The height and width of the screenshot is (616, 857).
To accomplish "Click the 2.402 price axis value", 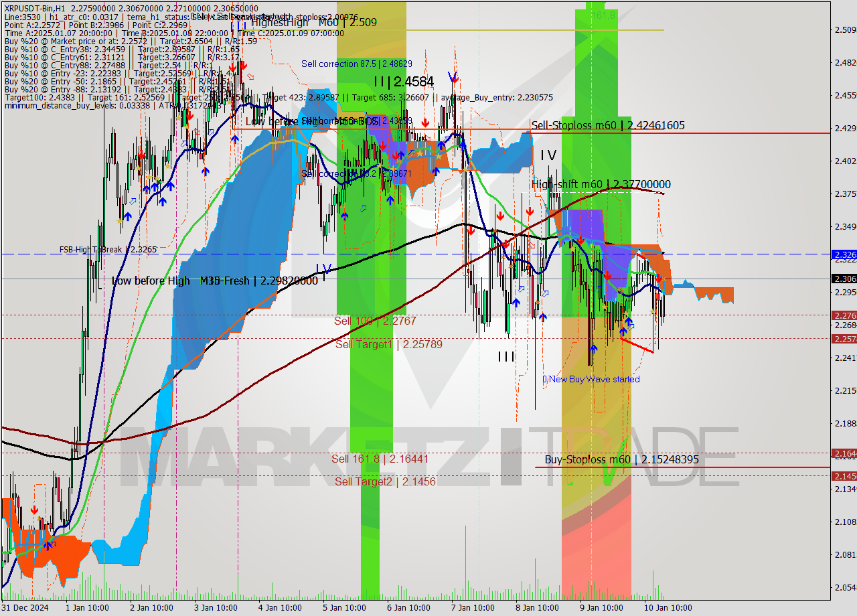I will 844,161.
